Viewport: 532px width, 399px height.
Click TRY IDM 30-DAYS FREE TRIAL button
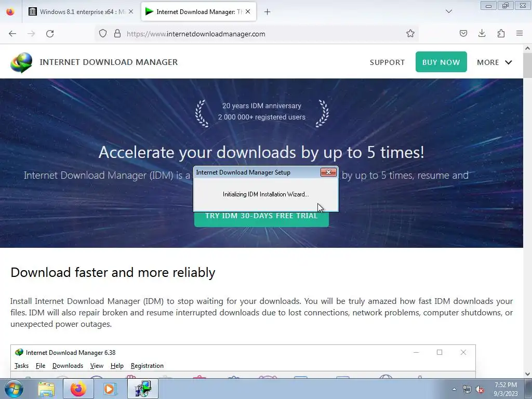coord(261,219)
